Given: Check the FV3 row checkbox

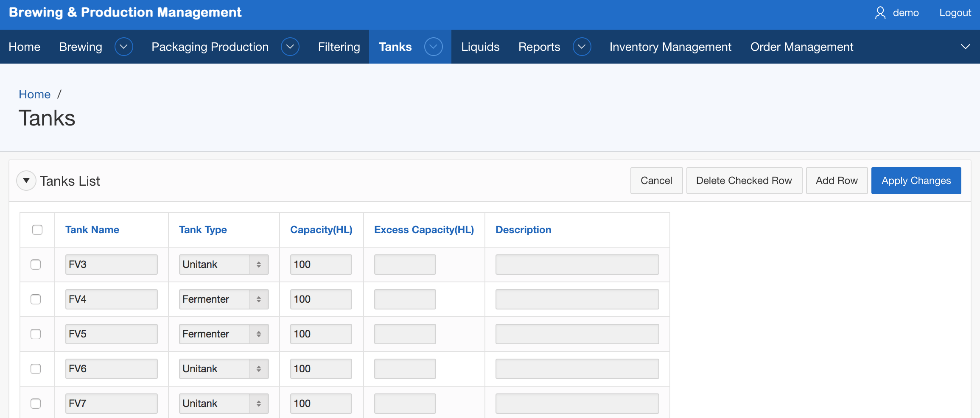Looking at the screenshot, I should click(x=36, y=265).
